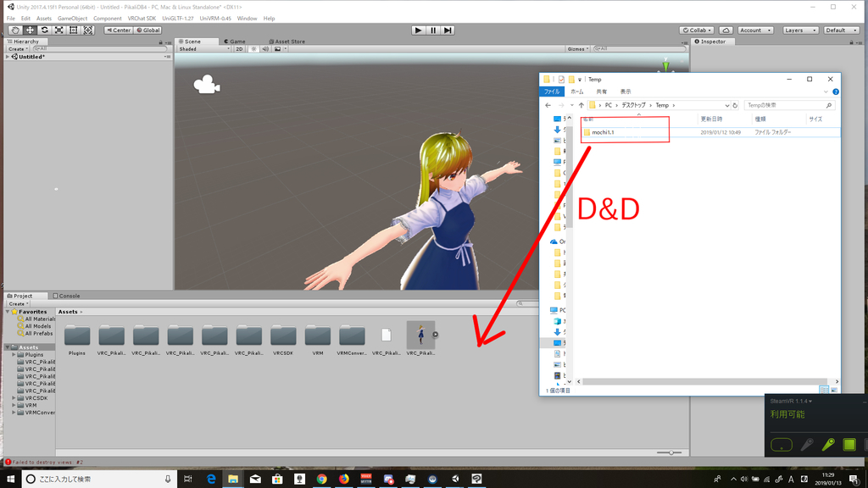This screenshot has height=488, width=868.
Task: Open Hierarchy Create dropdown
Action: pos(18,48)
